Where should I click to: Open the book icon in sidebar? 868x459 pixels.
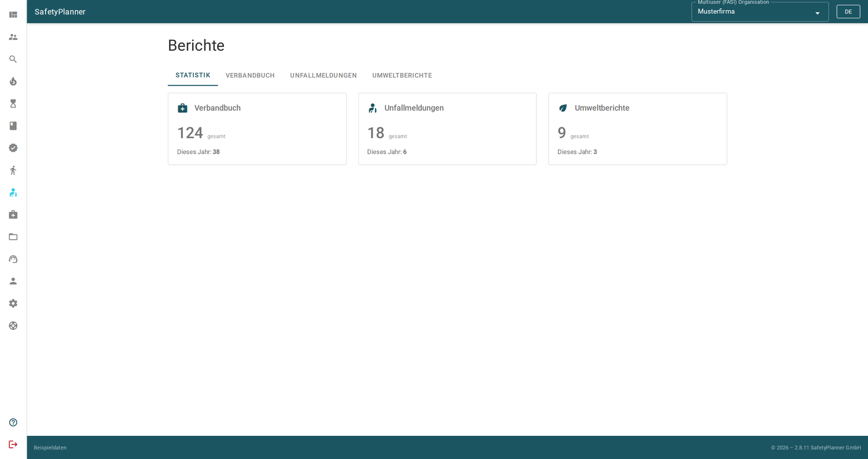13,126
